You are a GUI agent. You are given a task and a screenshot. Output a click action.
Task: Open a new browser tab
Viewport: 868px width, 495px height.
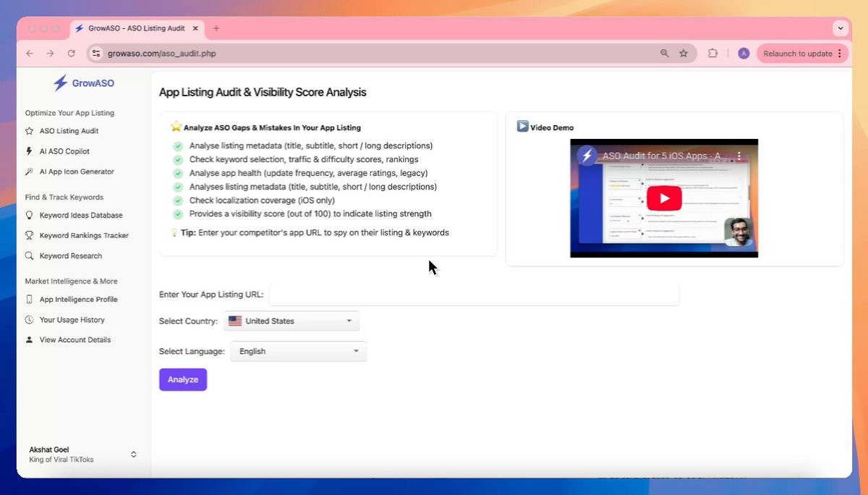click(216, 28)
